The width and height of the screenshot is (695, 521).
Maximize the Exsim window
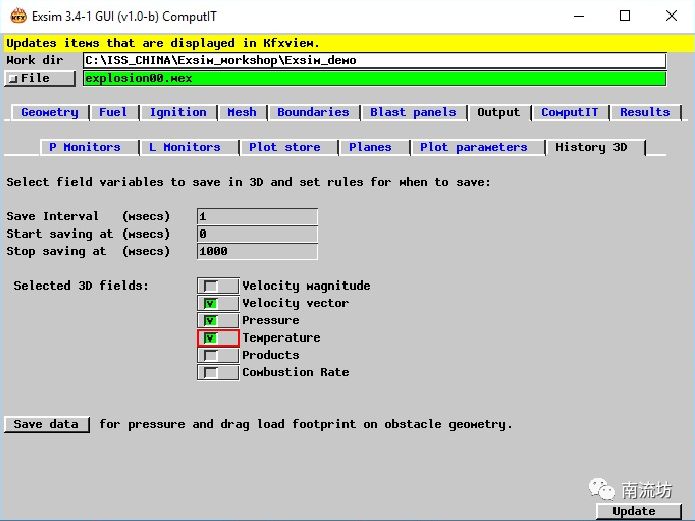click(x=625, y=16)
